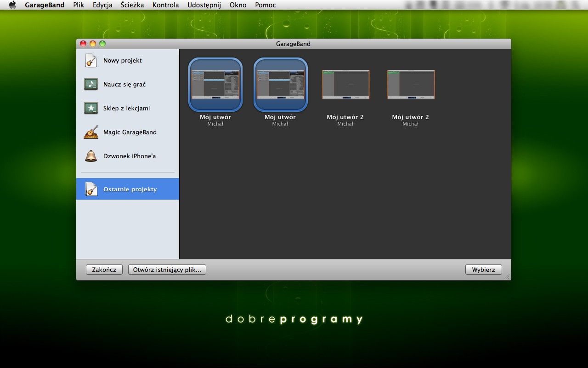Open Sklep z lekcjami star icon
The height and width of the screenshot is (368, 588).
(91, 109)
